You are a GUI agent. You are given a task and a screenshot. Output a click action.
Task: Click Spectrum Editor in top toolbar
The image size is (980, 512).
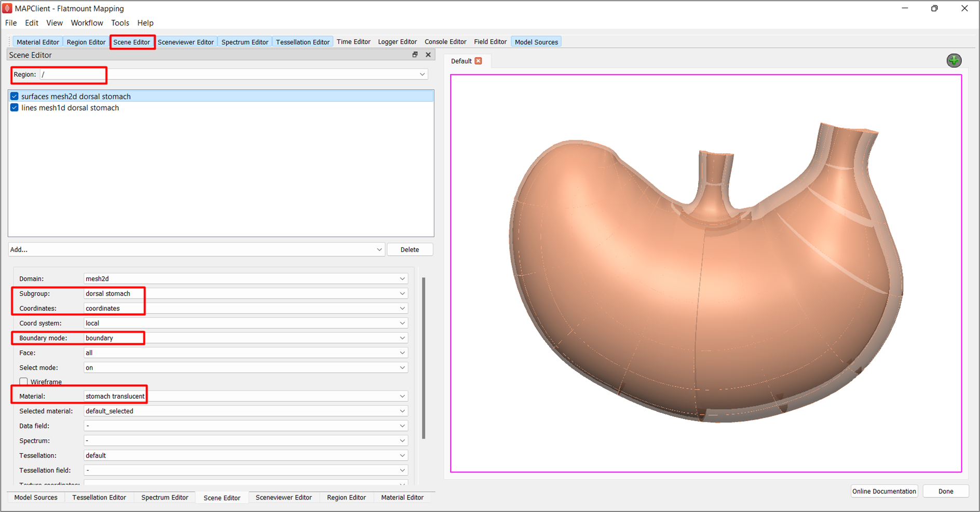(245, 42)
